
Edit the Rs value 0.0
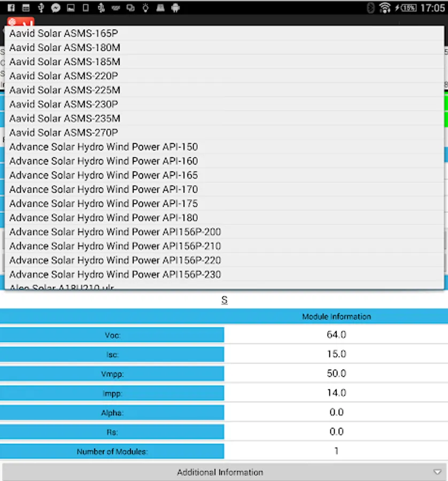pyautogui.click(x=336, y=431)
